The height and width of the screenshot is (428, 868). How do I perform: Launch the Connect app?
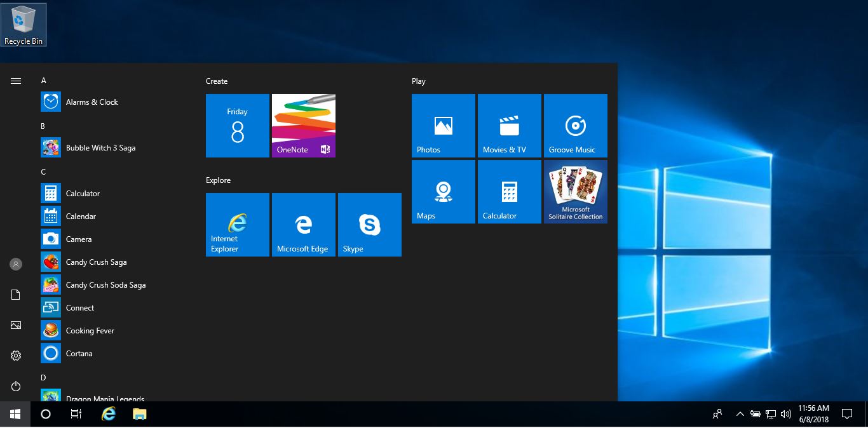click(114, 307)
